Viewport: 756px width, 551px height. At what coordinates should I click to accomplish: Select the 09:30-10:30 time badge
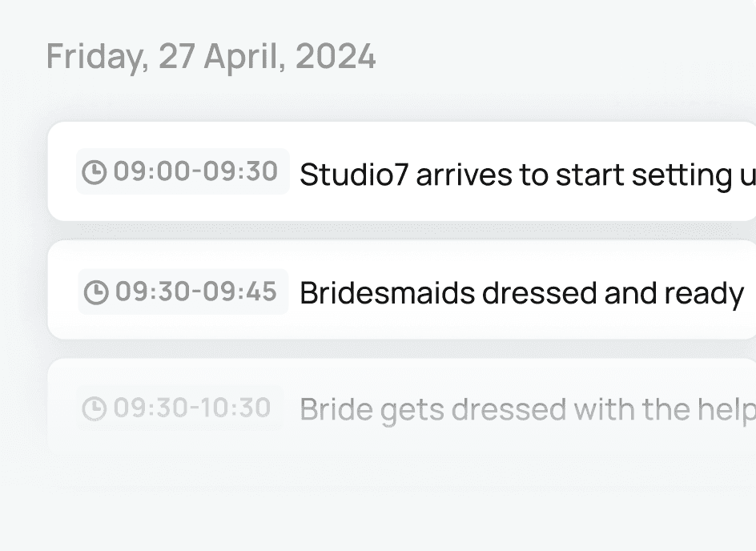click(179, 408)
